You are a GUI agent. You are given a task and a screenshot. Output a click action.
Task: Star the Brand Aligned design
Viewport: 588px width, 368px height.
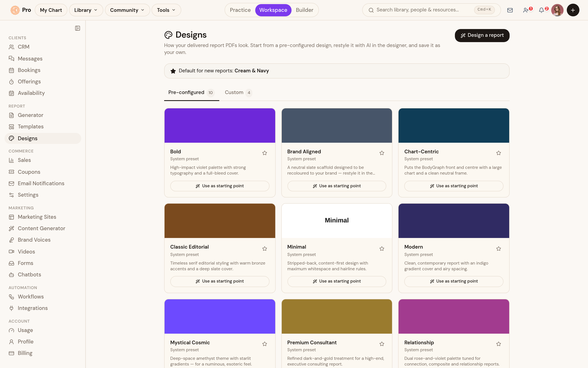pos(382,153)
